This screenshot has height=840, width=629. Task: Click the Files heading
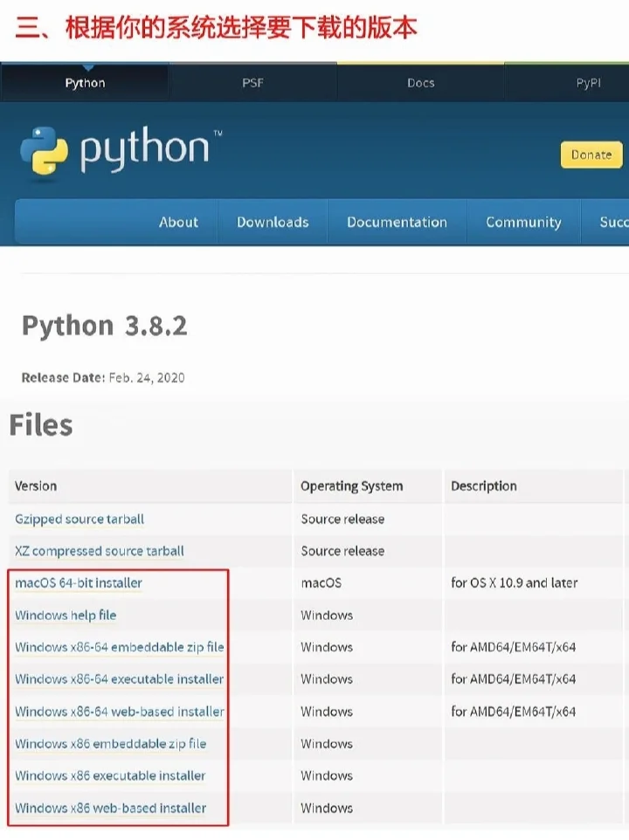[41, 425]
